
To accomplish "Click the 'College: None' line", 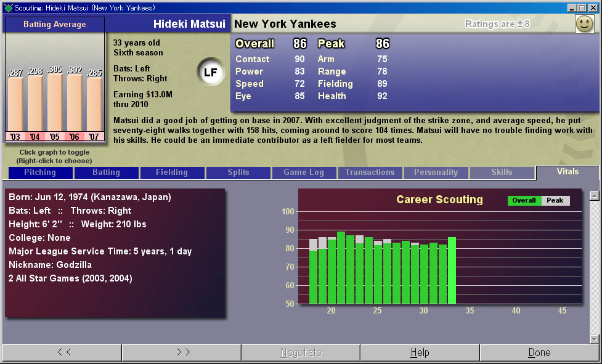I will coord(39,237).
